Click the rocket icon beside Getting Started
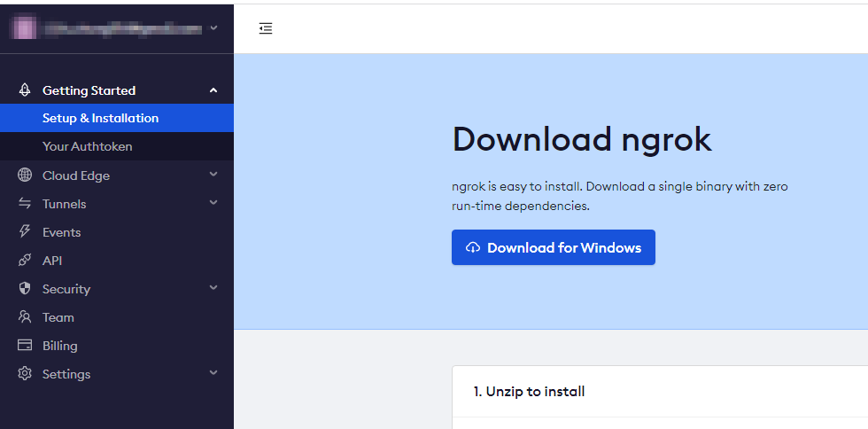The image size is (868, 429). [x=25, y=90]
